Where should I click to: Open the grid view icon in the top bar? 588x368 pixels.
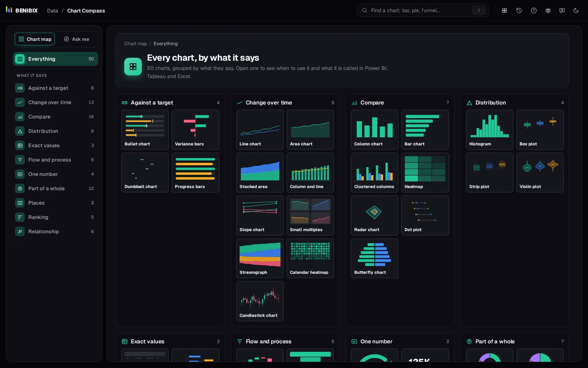[505, 11]
